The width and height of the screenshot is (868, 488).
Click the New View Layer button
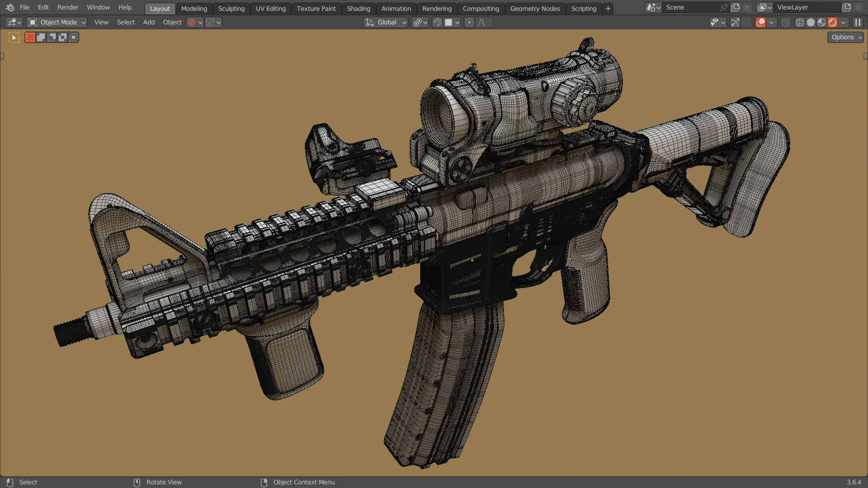click(847, 7)
